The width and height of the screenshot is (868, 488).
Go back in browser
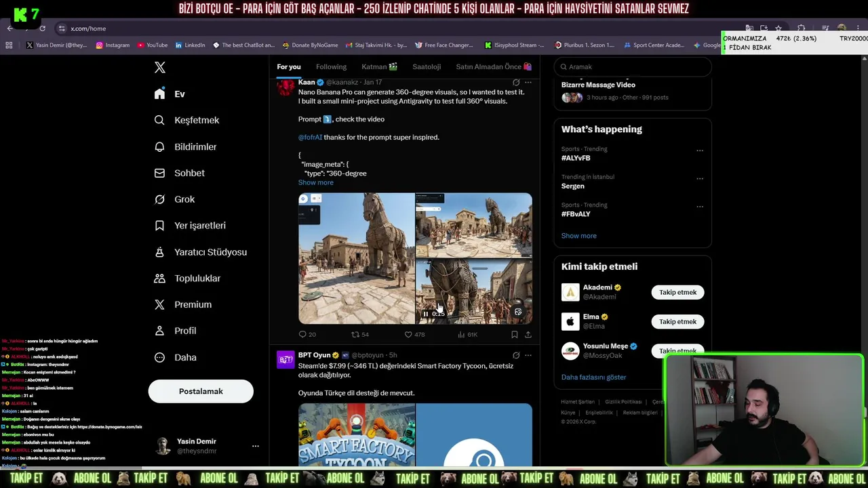point(9,28)
